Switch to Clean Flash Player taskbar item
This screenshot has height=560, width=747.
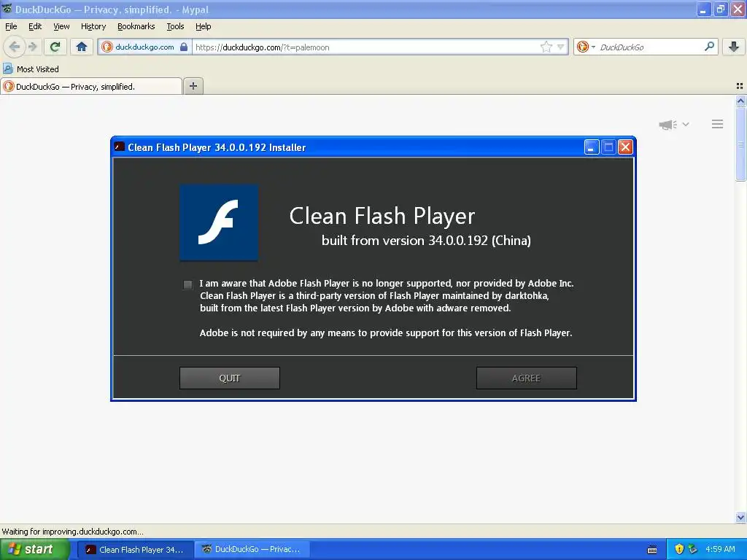tap(136, 550)
